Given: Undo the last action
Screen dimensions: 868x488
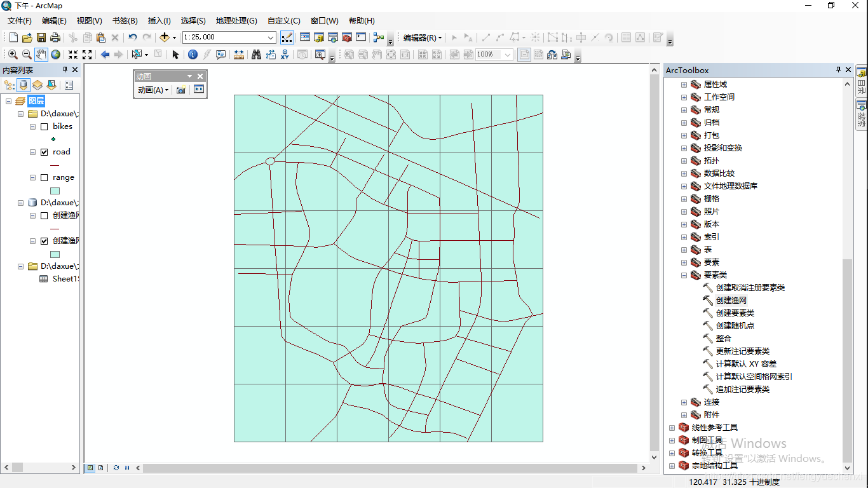Looking at the screenshot, I should pos(132,37).
